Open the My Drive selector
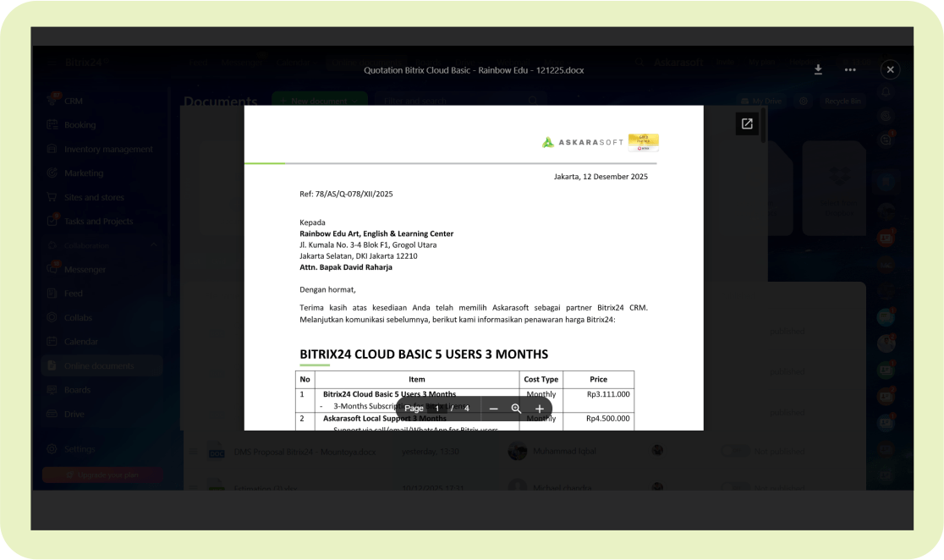Viewport: 944px width, 560px height. pos(760,101)
